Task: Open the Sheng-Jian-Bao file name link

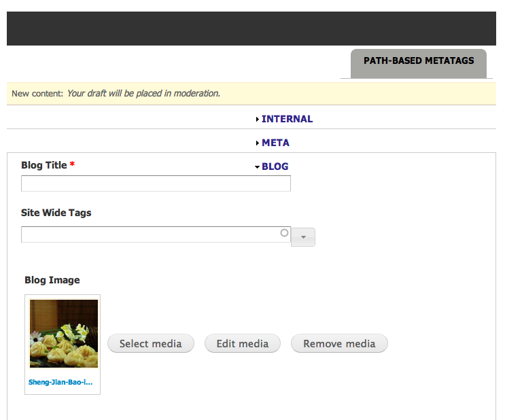Action: (60, 382)
